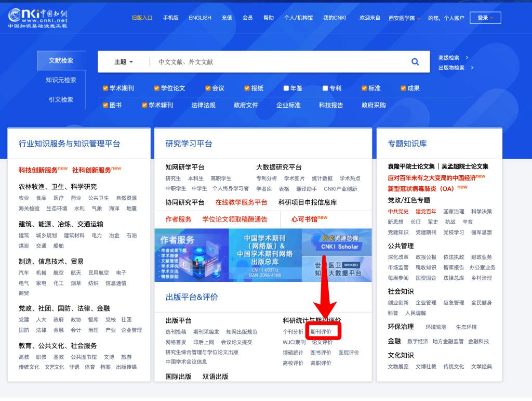Image resolution: width=532 pixels, height=401 pixels.
Task: Open 我的CNKI in top navigation
Action: [x=335, y=18]
